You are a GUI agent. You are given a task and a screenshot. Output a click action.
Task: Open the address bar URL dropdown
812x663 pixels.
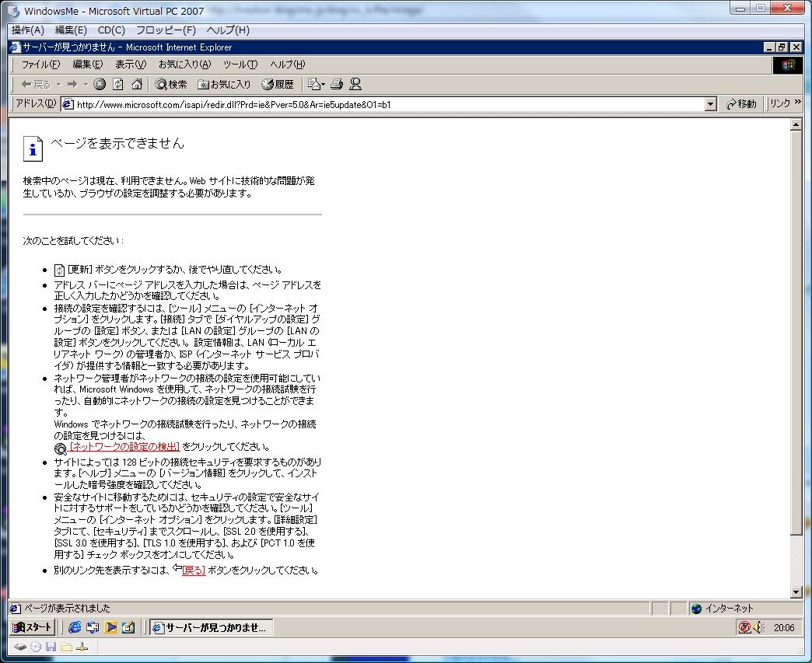pyautogui.click(x=711, y=105)
